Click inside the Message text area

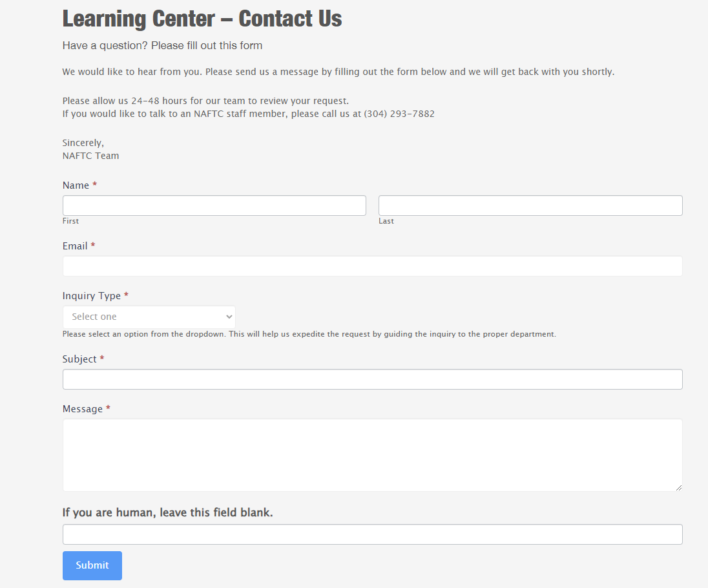click(x=372, y=455)
